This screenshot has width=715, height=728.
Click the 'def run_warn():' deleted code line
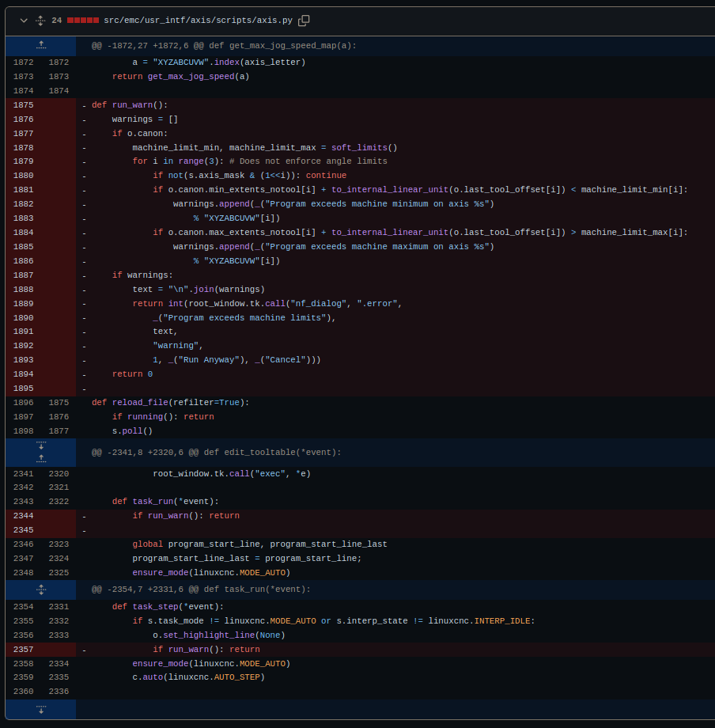(x=130, y=105)
